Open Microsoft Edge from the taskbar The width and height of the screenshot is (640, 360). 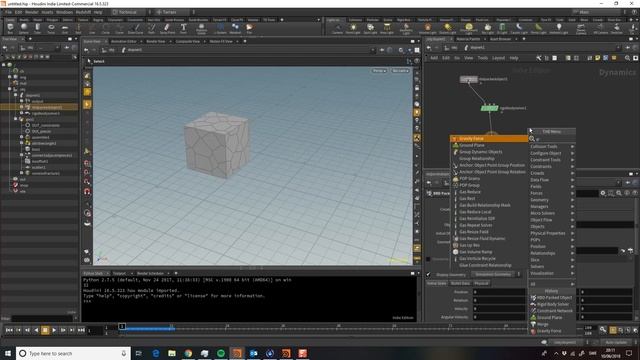[x=156, y=353]
